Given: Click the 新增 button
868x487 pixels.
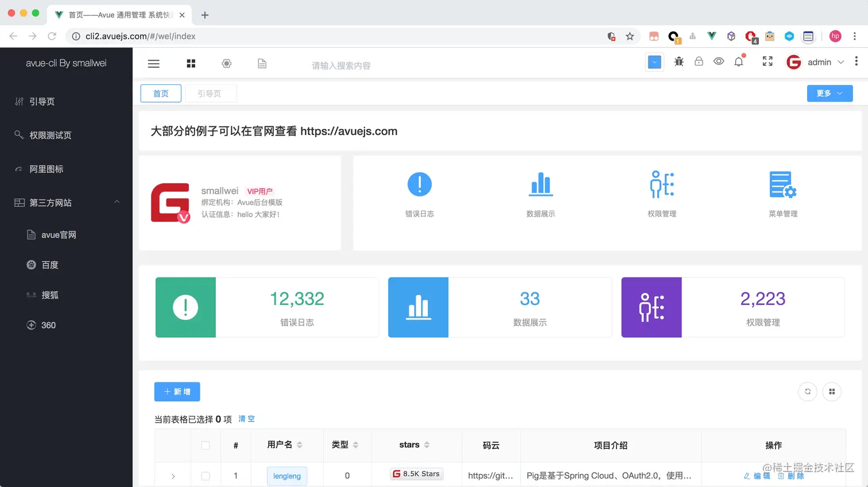Looking at the screenshot, I should click(x=177, y=392).
